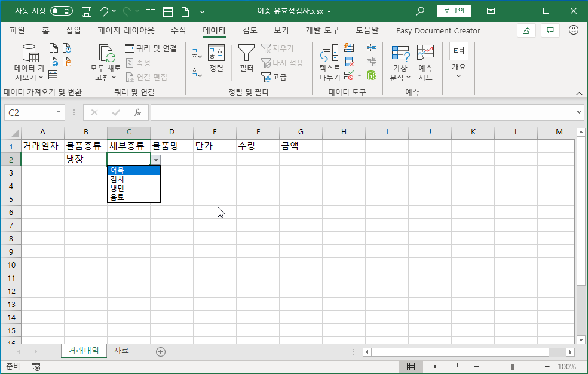Click the Save disk icon
Image resolution: width=588 pixels, height=374 pixels.
click(x=87, y=11)
